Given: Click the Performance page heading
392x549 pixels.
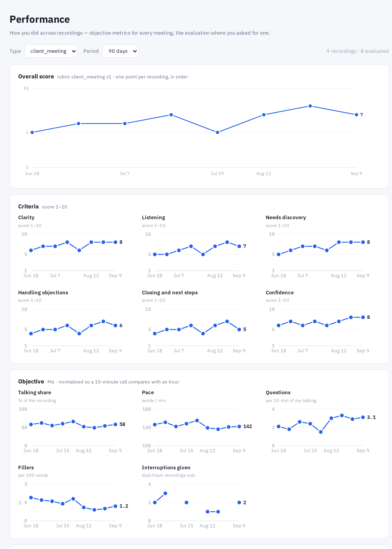Looking at the screenshot, I should coord(40,19).
